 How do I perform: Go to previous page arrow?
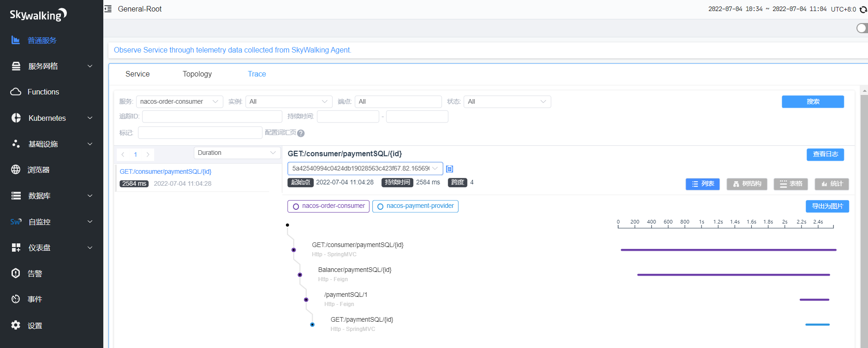123,154
